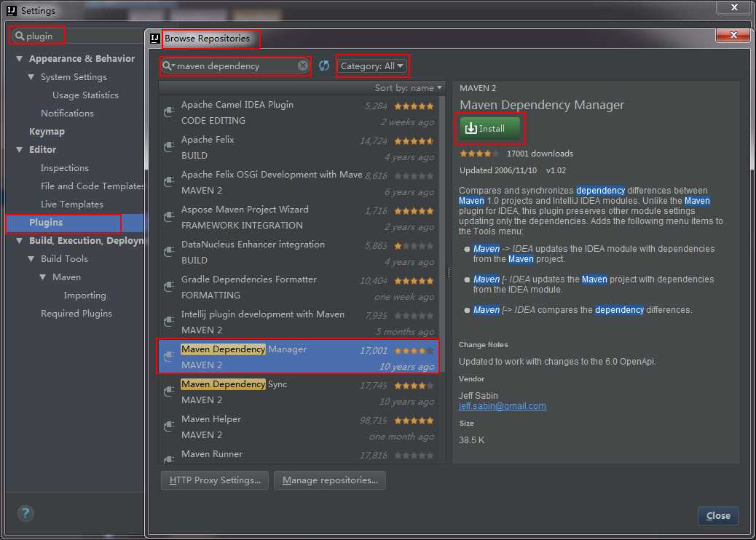The height and width of the screenshot is (540, 756).
Task: Click the jeff.sabin@gmail.com vendor link
Action: (x=503, y=406)
